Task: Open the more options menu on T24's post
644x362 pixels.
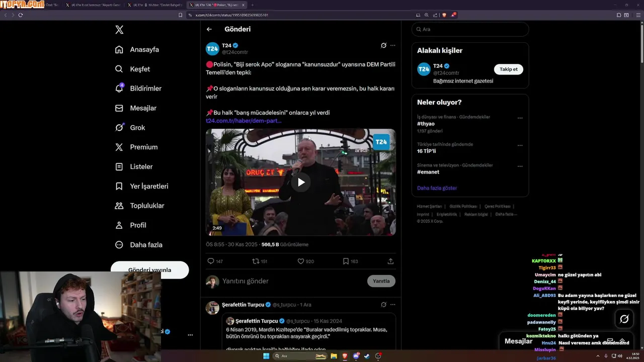Action: point(393,45)
